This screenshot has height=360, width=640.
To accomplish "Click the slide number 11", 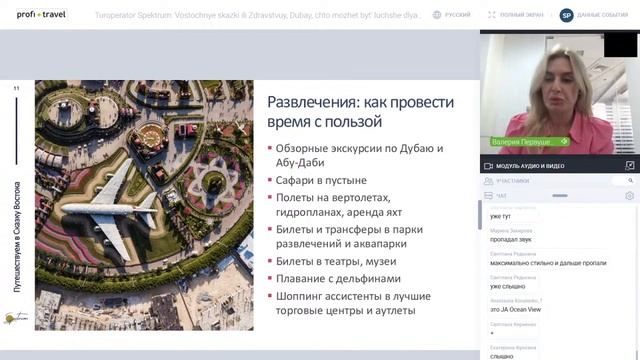I will click(16, 88).
